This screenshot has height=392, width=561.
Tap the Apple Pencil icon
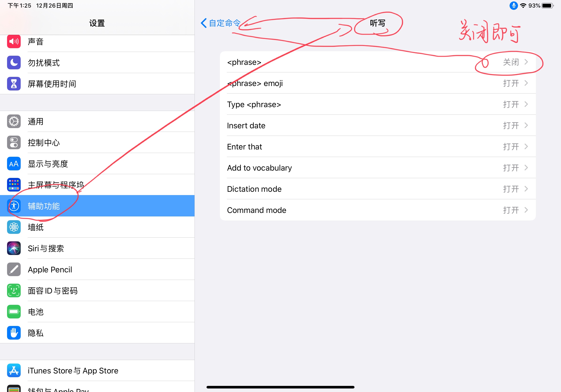tap(14, 270)
